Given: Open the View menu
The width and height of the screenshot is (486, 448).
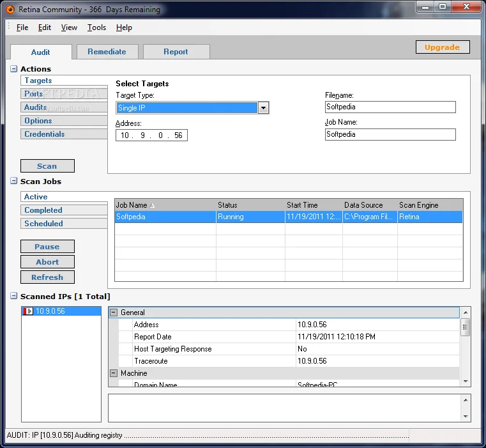Looking at the screenshot, I should (69, 27).
